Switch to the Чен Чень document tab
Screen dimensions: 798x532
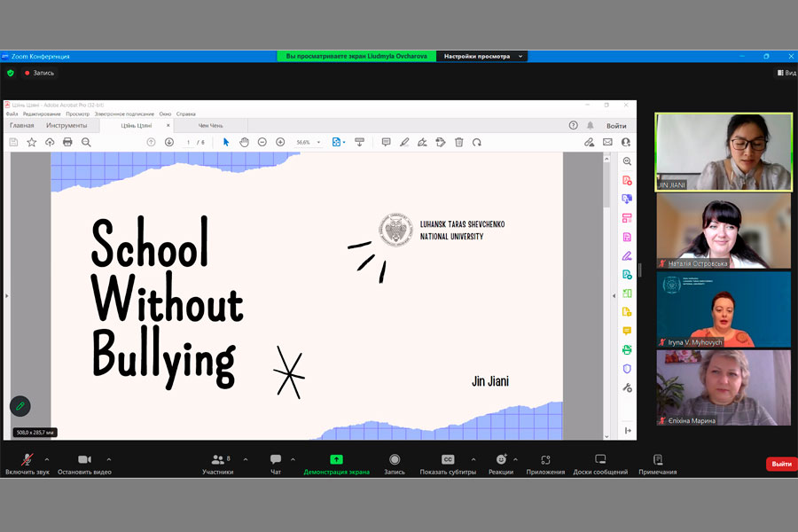(210, 126)
